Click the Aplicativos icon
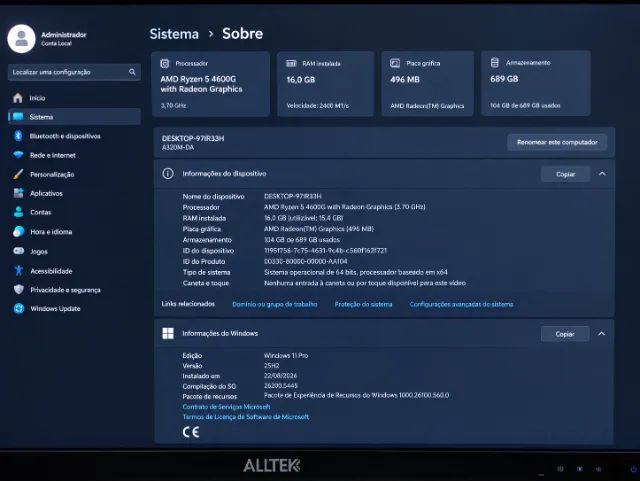This screenshot has height=481, width=640. (x=18, y=193)
